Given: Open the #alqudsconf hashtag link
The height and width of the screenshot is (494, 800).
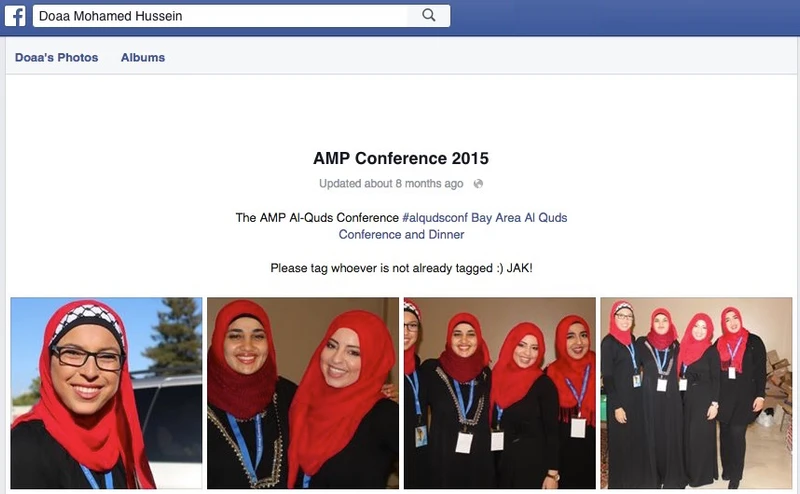Looking at the screenshot, I should (x=435, y=218).
